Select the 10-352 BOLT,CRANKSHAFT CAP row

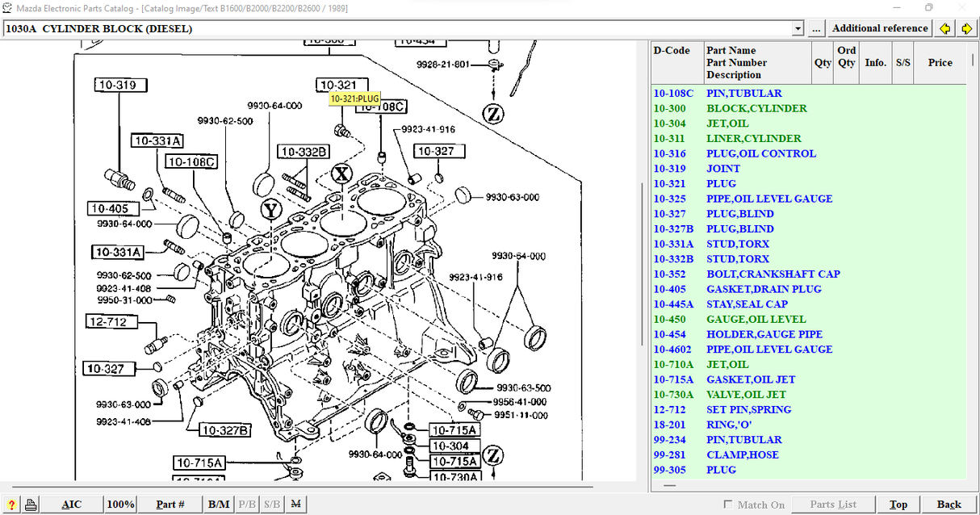click(x=773, y=274)
